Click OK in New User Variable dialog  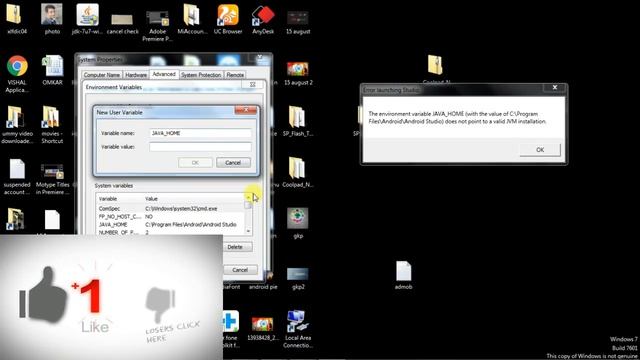(195, 162)
